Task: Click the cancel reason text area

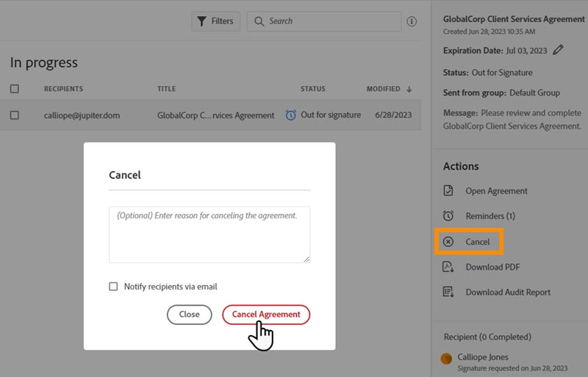Action: [209, 234]
